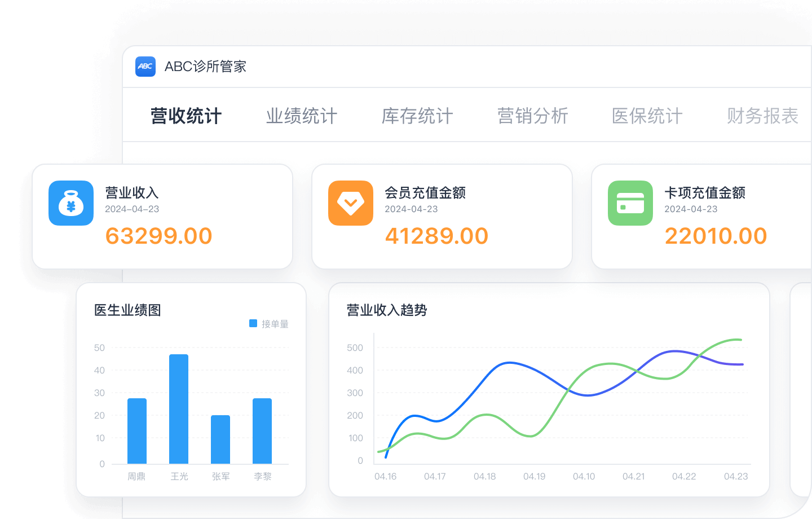
Task: Click the 营业收入趋势 chart title
Action: coord(386,310)
